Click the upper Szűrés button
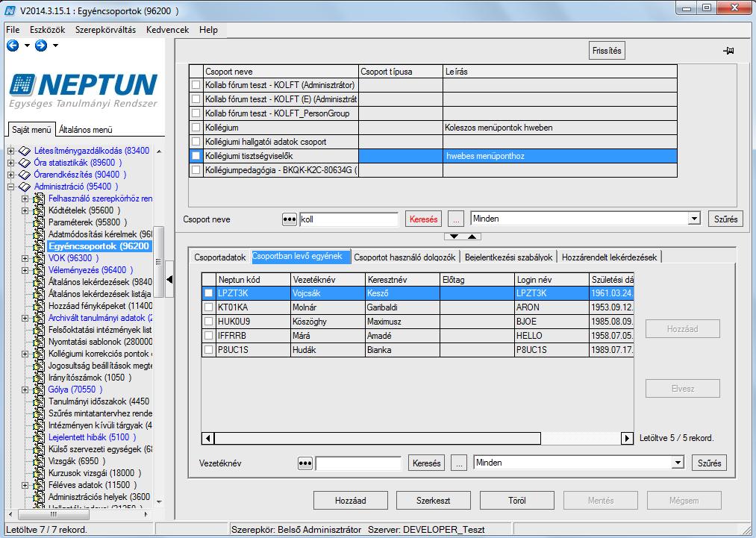 (x=725, y=219)
